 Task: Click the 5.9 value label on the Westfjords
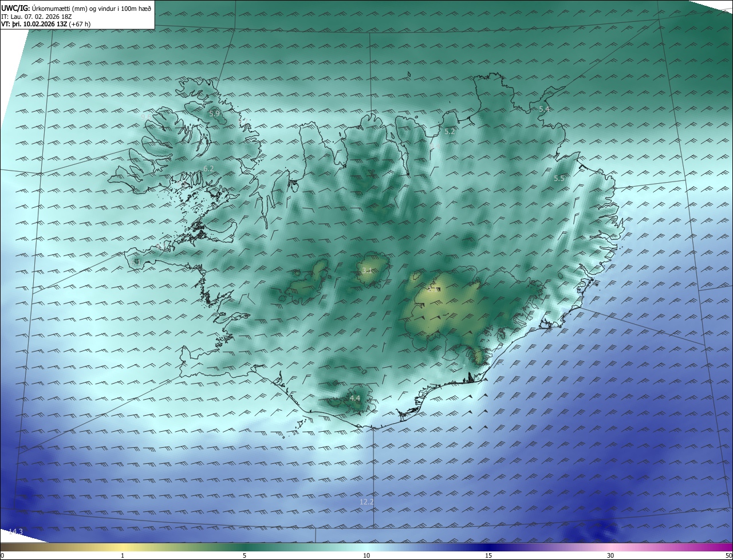point(215,113)
